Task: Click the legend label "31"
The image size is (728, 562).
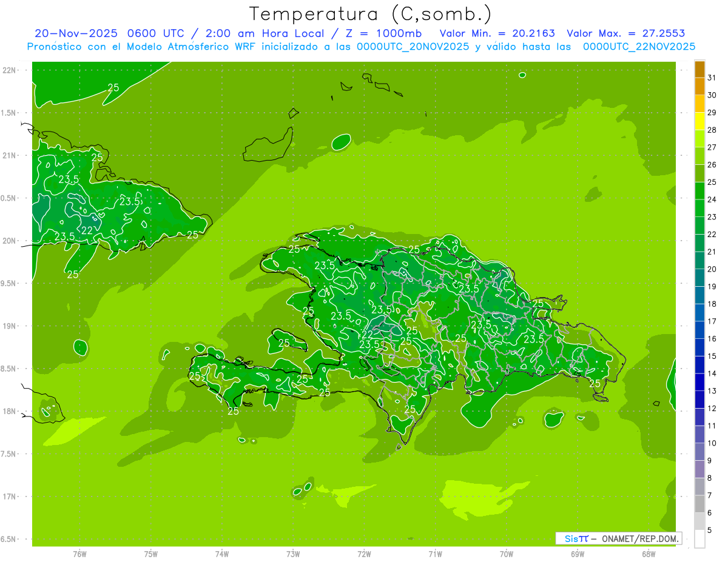Action: click(x=712, y=78)
